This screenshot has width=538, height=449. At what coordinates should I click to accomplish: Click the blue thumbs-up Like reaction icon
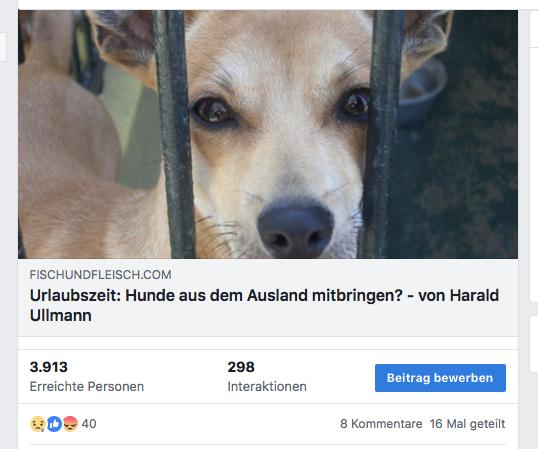(54, 424)
